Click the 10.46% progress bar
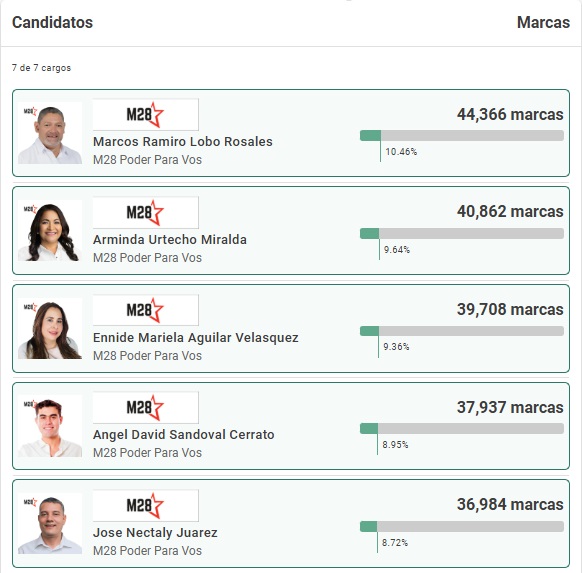Screen dimensions: 582x573 click(462, 135)
